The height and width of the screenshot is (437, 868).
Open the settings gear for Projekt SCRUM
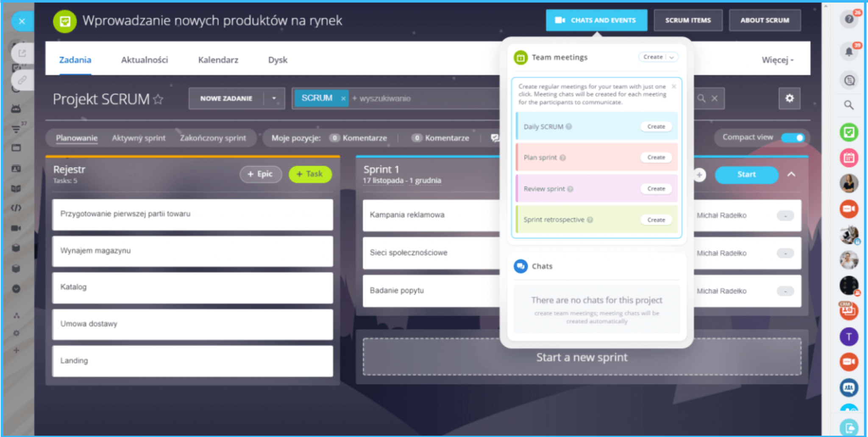pyautogui.click(x=789, y=98)
